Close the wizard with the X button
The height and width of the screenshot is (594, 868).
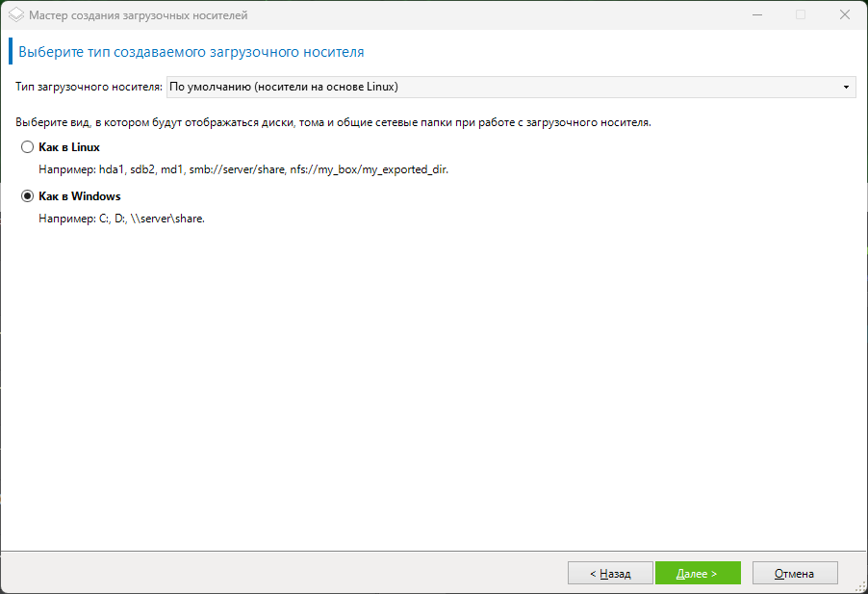(844, 15)
